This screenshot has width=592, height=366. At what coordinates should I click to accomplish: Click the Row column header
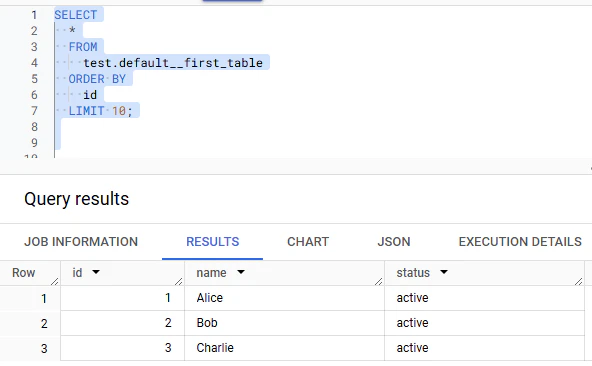[x=23, y=273]
